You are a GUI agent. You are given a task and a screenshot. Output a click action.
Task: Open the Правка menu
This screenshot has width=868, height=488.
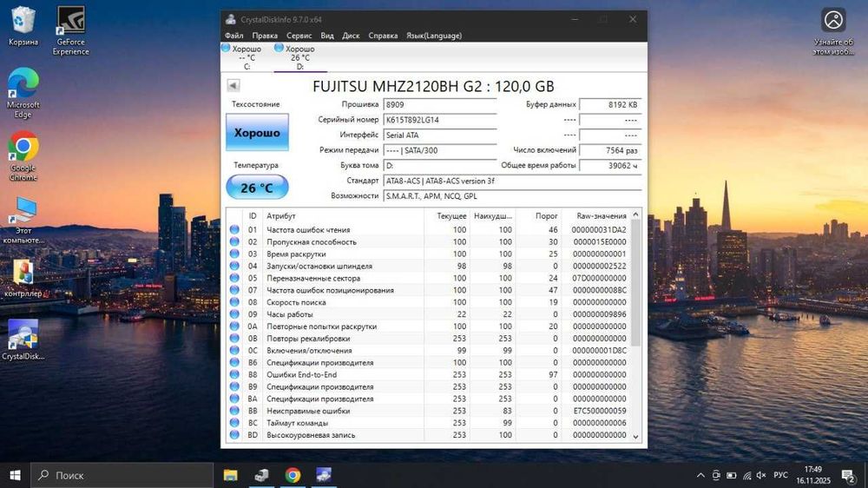pos(265,36)
